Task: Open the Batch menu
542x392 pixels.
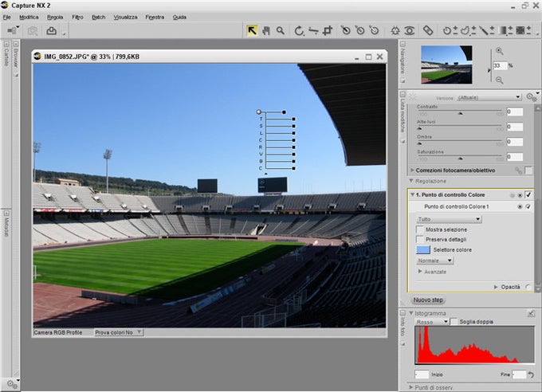Action: pyautogui.click(x=99, y=17)
